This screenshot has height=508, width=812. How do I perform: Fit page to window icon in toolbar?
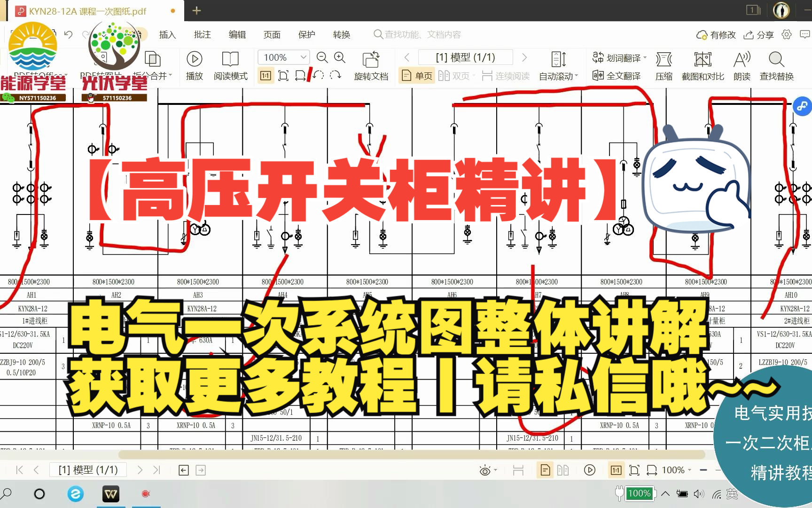click(283, 76)
